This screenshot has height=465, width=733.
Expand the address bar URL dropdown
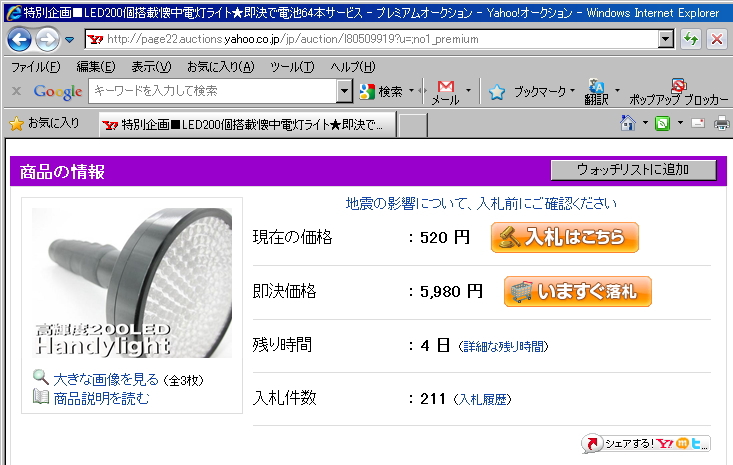pos(666,39)
